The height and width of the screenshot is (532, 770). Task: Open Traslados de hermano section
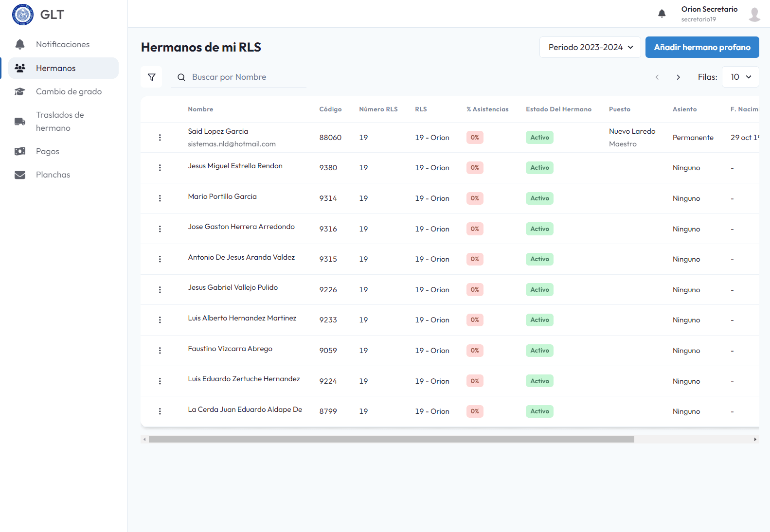pyautogui.click(x=60, y=121)
